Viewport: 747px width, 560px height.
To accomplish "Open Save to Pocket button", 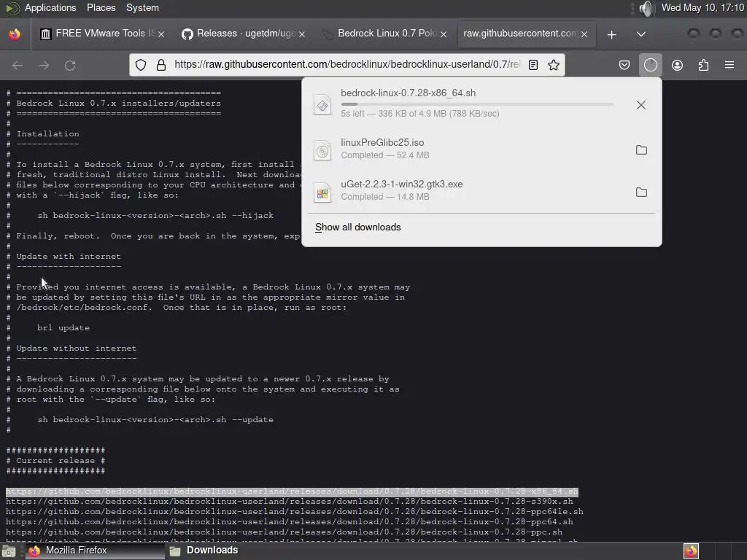I will pyautogui.click(x=624, y=65).
